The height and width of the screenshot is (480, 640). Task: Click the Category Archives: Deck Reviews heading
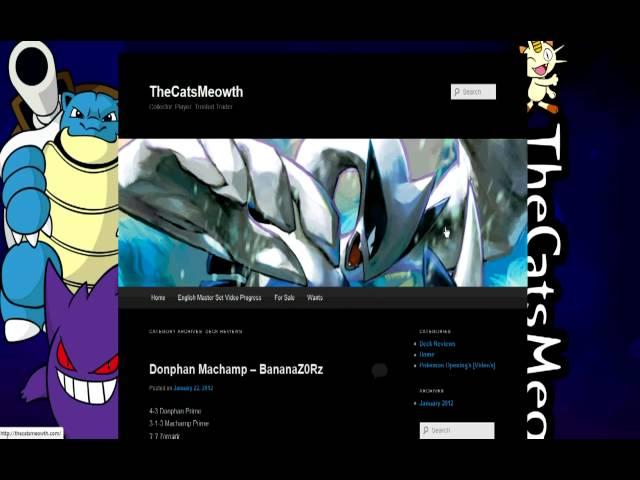click(x=196, y=331)
